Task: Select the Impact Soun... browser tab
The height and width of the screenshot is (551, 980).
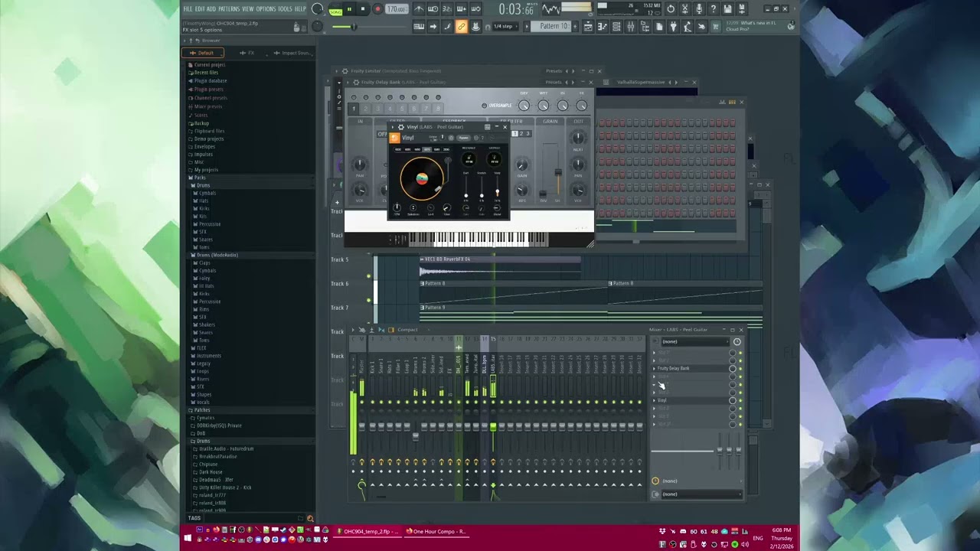Action: (x=292, y=53)
